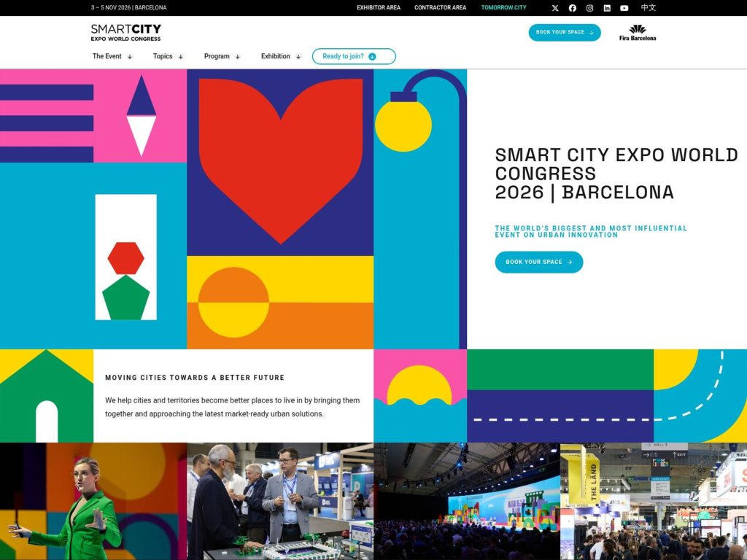Open the Topics dropdown
The image size is (747, 560).
165,56
